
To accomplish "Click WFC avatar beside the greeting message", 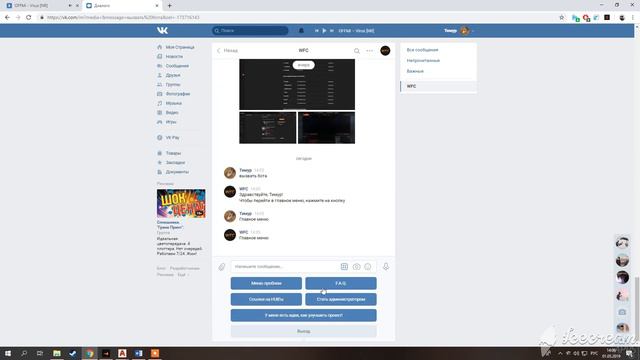I will tap(230, 191).
